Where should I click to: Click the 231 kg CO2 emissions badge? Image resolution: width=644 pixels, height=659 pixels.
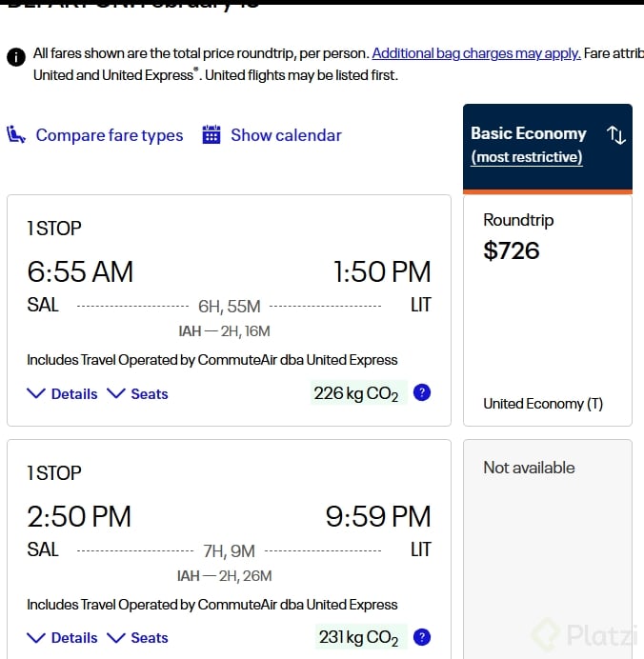(x=358, y=637)
